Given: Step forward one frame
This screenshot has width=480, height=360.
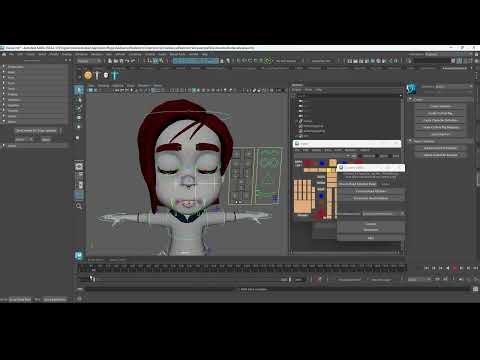Looking at the screenshot, I should (x=468, y=268).
